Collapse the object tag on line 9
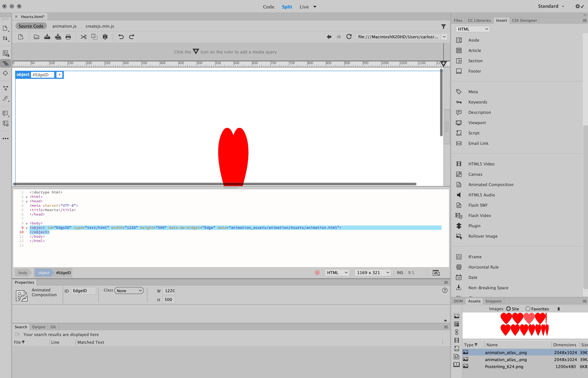This screenshot has width=588, height=378. point(27,228)
